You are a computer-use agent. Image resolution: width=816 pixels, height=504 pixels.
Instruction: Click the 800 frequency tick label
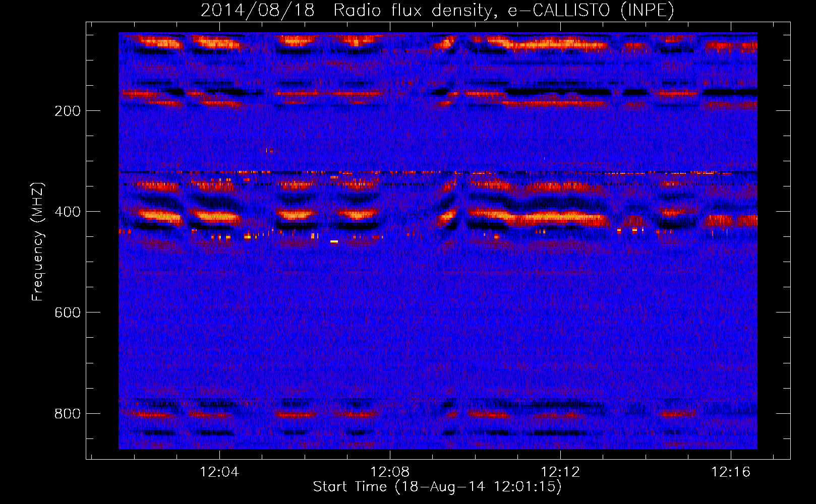pyautogui.click(x=68, y=413)
